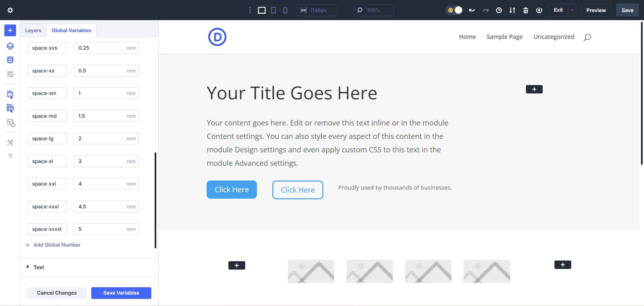Click the solid blue Click Here button
This screenshot has height=306, width=644.
pos(232,190)
